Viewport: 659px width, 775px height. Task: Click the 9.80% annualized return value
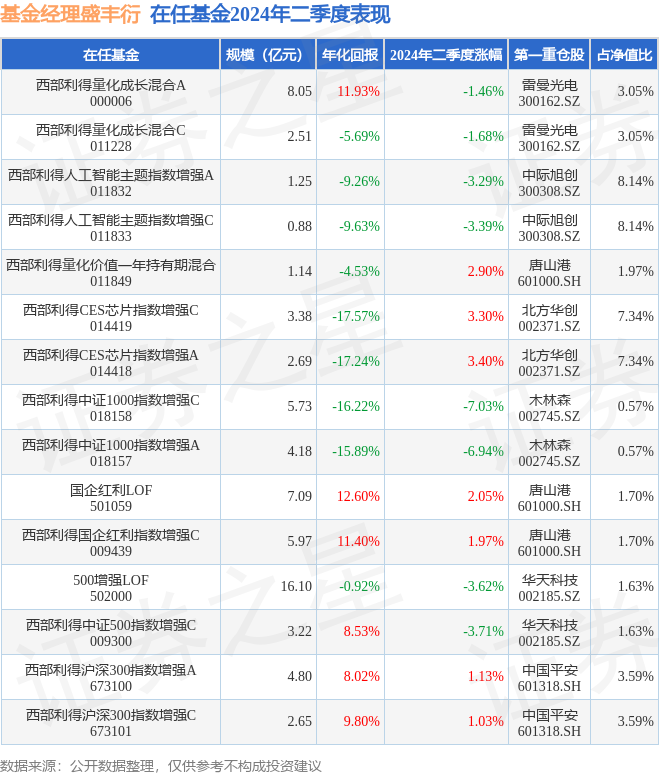(362, 721)
